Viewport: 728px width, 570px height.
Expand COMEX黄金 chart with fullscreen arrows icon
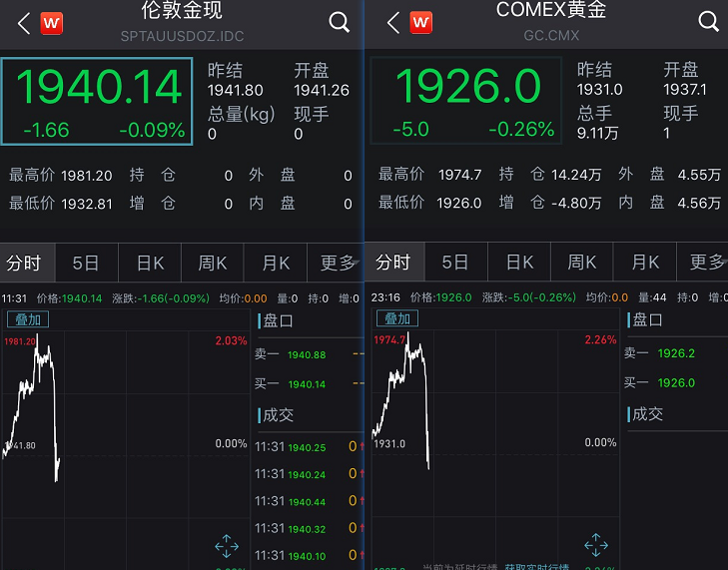pos(596,545)
